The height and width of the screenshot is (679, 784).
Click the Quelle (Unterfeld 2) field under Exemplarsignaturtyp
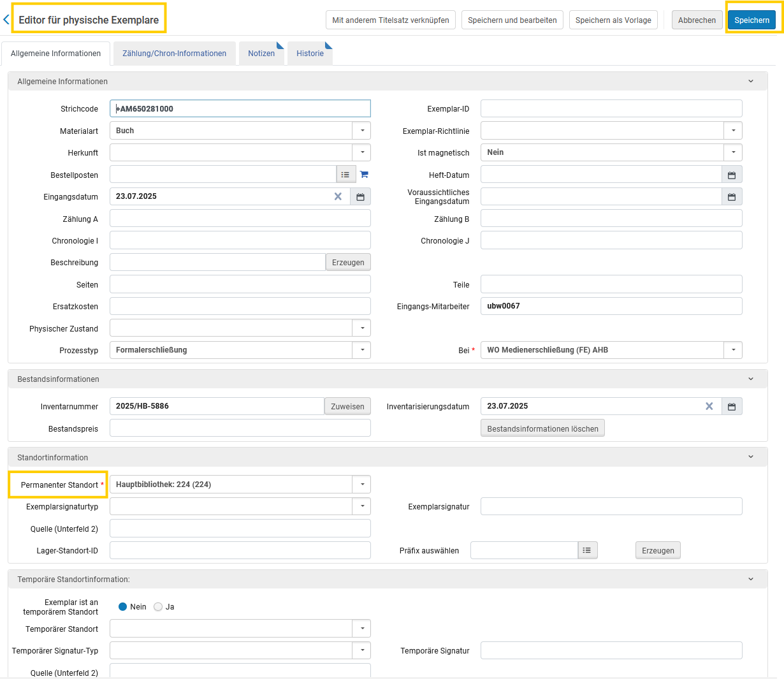(x=240, y=529)
